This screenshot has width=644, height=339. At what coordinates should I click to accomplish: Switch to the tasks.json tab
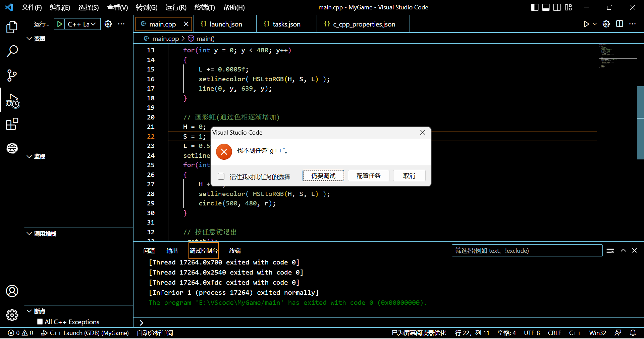tap(283, 24)
